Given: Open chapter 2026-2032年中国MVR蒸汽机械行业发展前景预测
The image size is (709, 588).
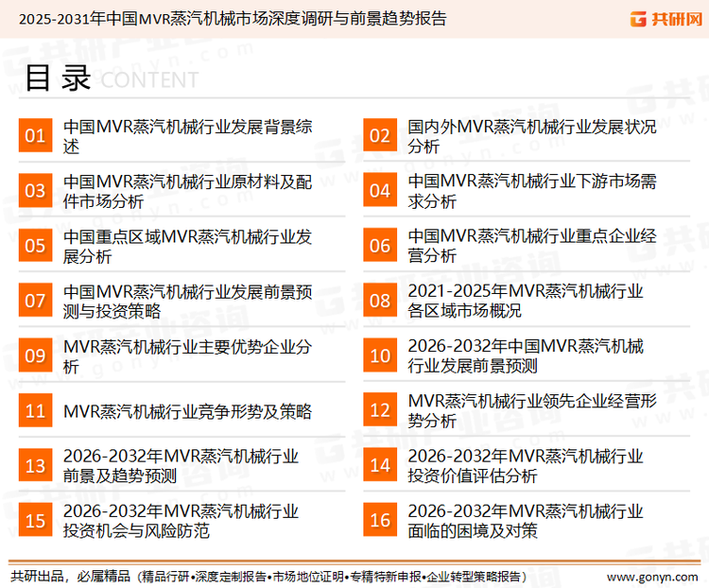Looking at the screenshot, I should [526, 356].
